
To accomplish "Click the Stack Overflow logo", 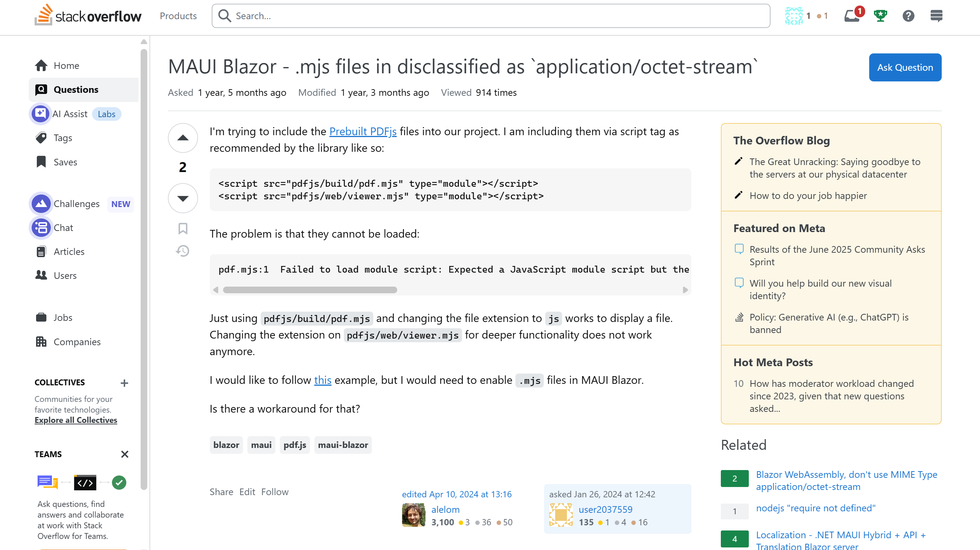I will [x=88, y=15].
